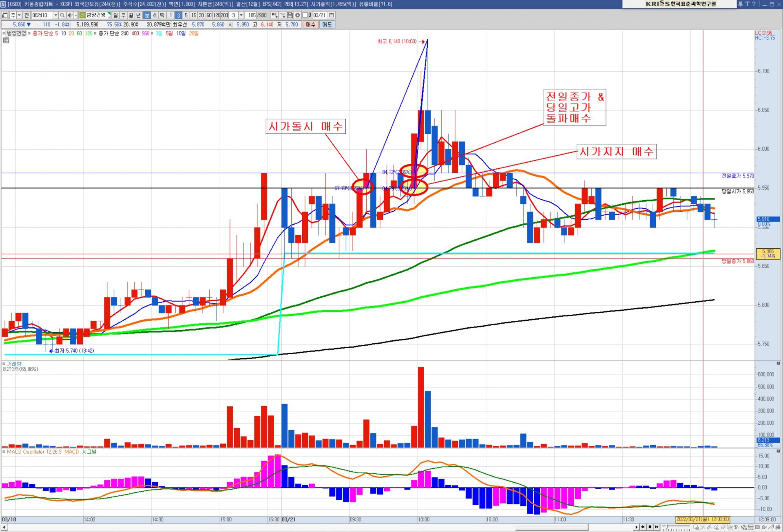
Task: Switch to the 일 (daily) chart tab
Action: point(115,15)
